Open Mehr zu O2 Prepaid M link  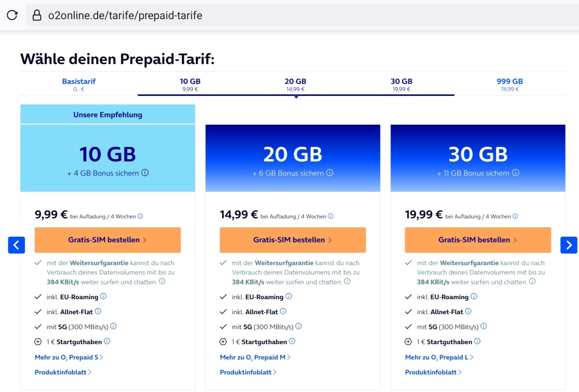coord(255,357)
